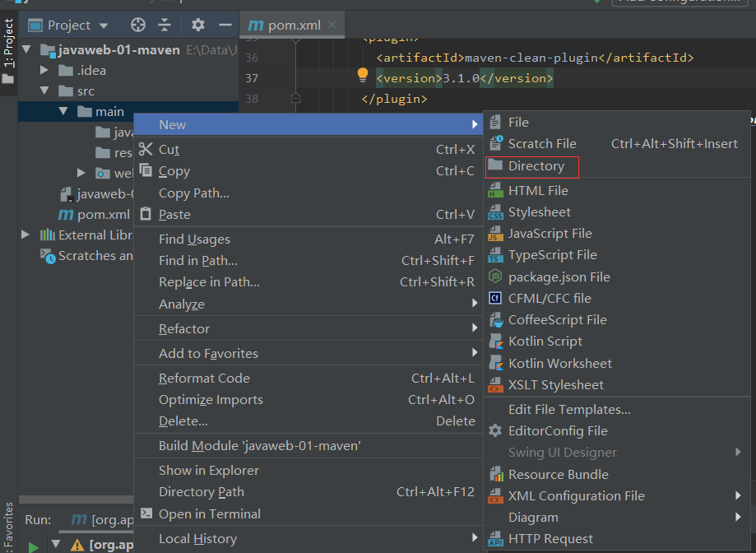
Task: Choose New in the context menu
Action: point(308,124)
